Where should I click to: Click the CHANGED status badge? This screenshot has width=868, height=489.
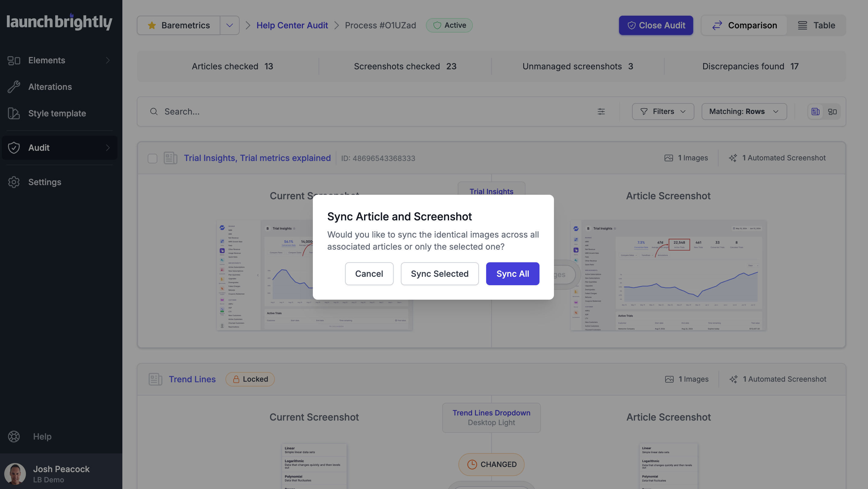(x=491, y=464)
